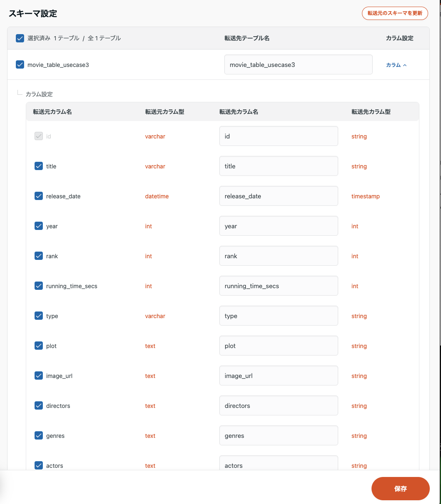Toggle the select-all tables checkbox in header
The image size is (441, 504).
20,38
